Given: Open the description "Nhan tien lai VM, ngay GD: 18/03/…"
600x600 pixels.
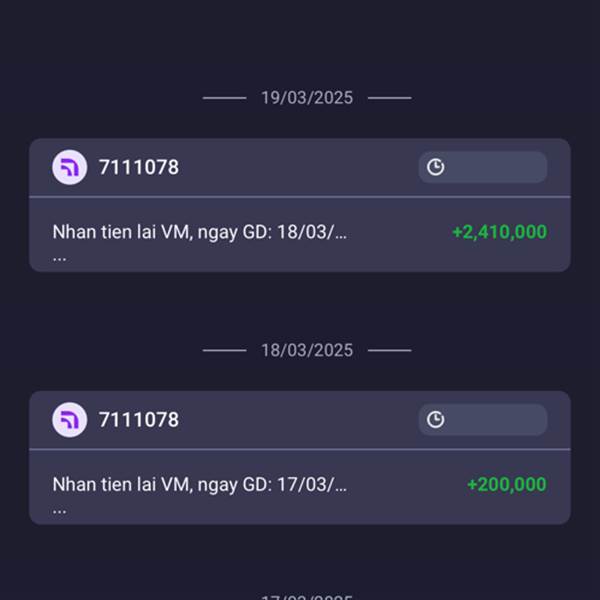Looking at the screenshot, I should [x=199, y=232].
